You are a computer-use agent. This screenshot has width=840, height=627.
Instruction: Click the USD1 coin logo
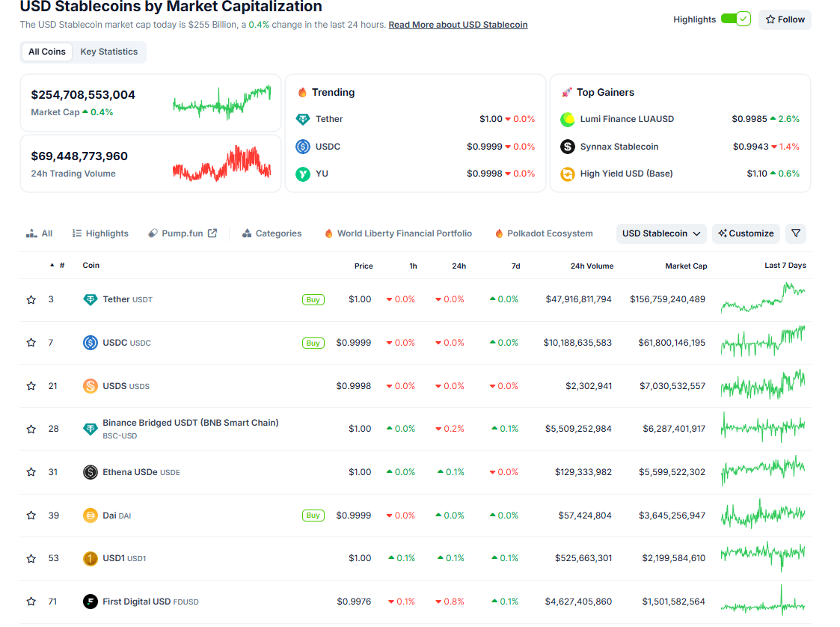[x=90, y=558]
